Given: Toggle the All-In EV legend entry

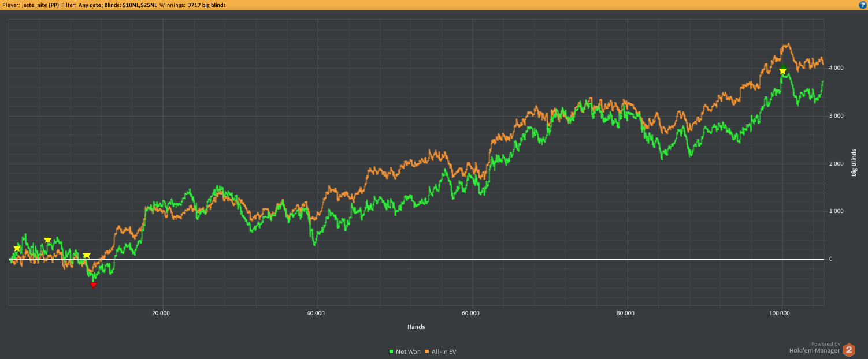Looking at the screenshot, I should pyautogui.click(x=440, y=351).
